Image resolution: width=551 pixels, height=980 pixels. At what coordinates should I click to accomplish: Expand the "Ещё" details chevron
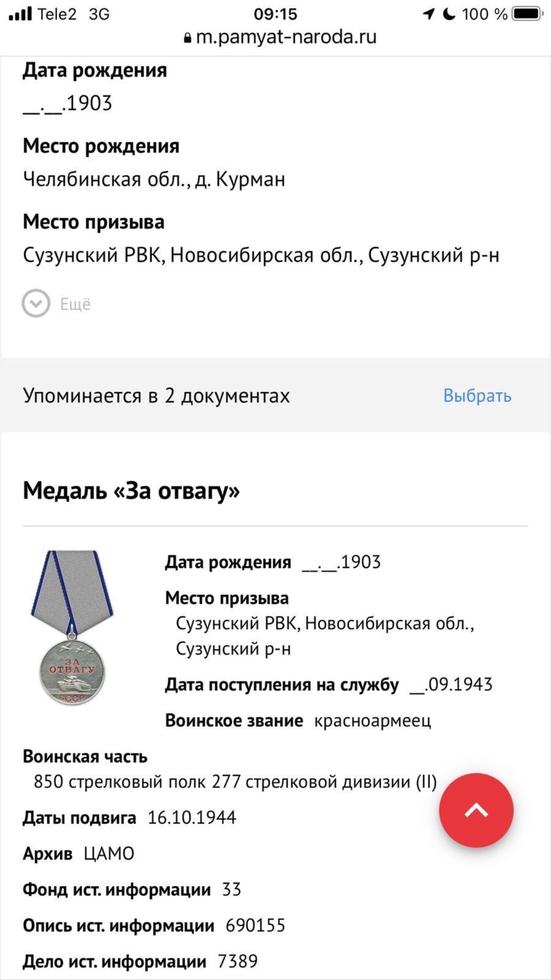[x=36, y=303]
